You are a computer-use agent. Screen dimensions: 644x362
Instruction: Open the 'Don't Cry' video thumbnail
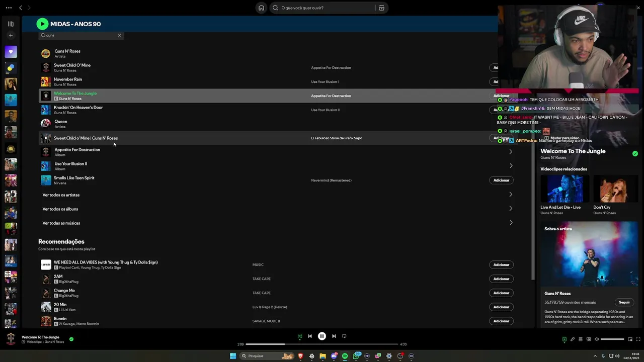coord(616,189)
